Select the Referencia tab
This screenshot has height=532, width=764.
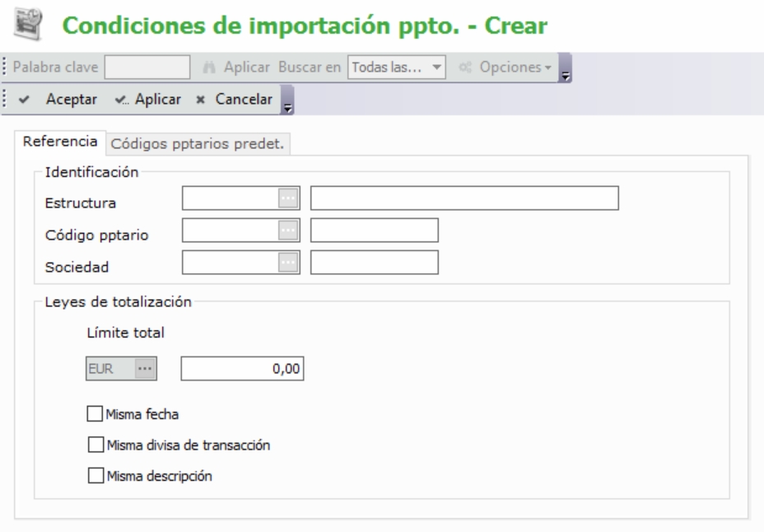point(58,142)
